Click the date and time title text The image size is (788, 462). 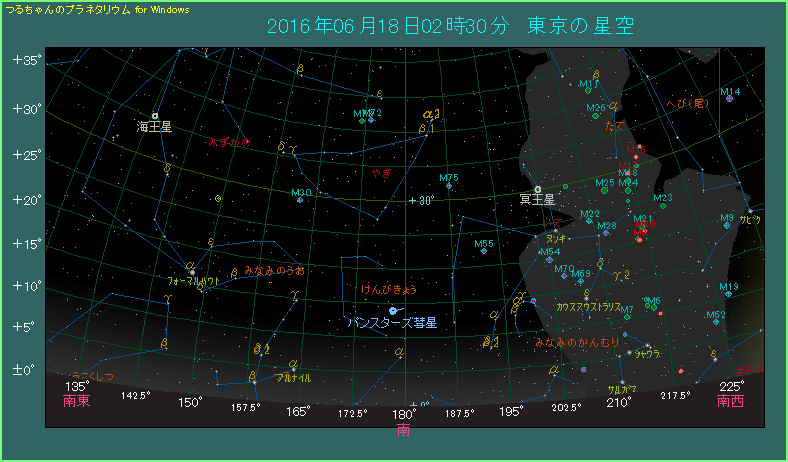click(x=451, y=26)
